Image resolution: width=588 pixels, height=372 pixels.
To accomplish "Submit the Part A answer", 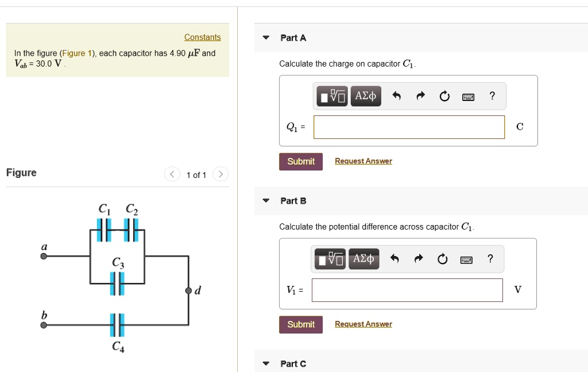I will [300, 161].
